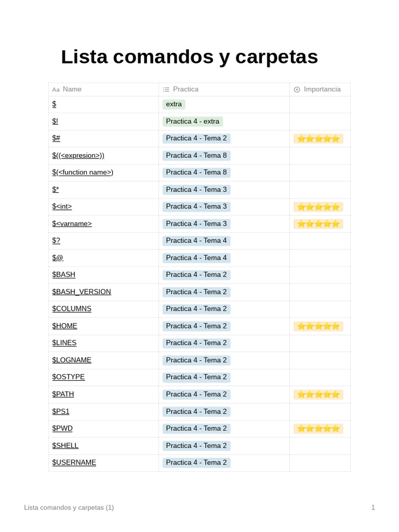Click the Practica column header
This screenshot has width=399, height=532.
coord(185,89)
